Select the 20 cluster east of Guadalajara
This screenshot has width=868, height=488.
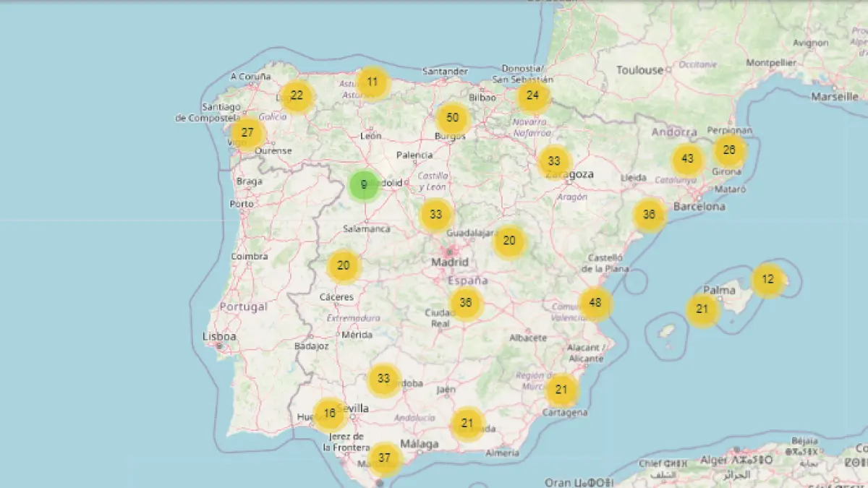[509, 241]
